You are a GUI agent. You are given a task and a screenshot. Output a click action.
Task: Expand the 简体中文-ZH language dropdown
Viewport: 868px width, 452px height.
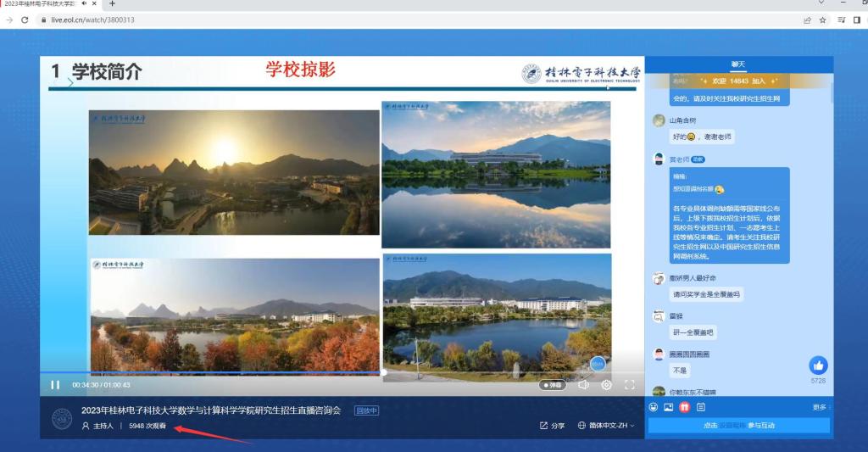click(x=606, y=426)
